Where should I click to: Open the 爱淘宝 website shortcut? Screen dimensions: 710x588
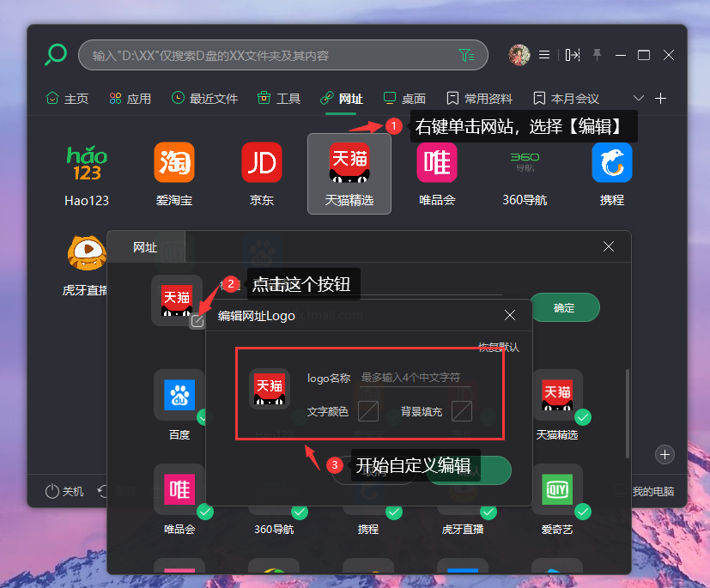coord(174,174)
